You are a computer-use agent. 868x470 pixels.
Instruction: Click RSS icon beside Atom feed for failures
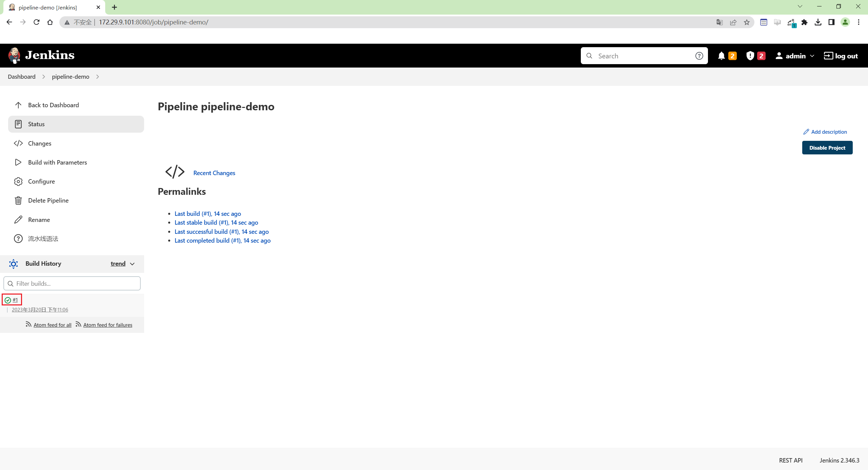[78, 324]
